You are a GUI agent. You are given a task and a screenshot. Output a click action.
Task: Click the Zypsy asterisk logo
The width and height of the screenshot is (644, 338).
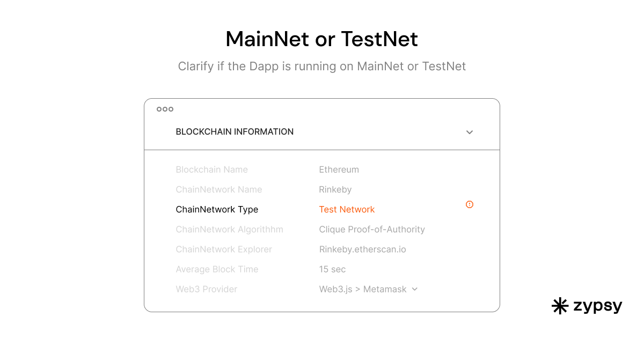tap(560, 306)
